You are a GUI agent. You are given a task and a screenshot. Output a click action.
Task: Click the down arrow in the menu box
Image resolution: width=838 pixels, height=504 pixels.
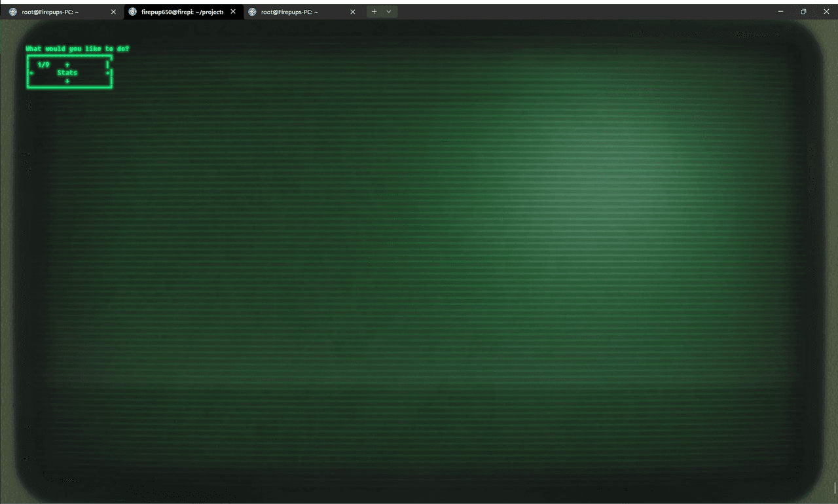pos(67,81)
